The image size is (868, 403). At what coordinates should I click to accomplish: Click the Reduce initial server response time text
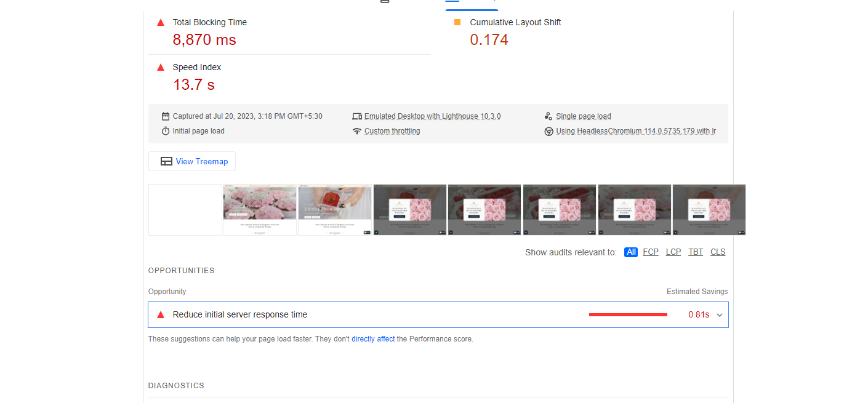pyautogui.click(x=240, y=314)
